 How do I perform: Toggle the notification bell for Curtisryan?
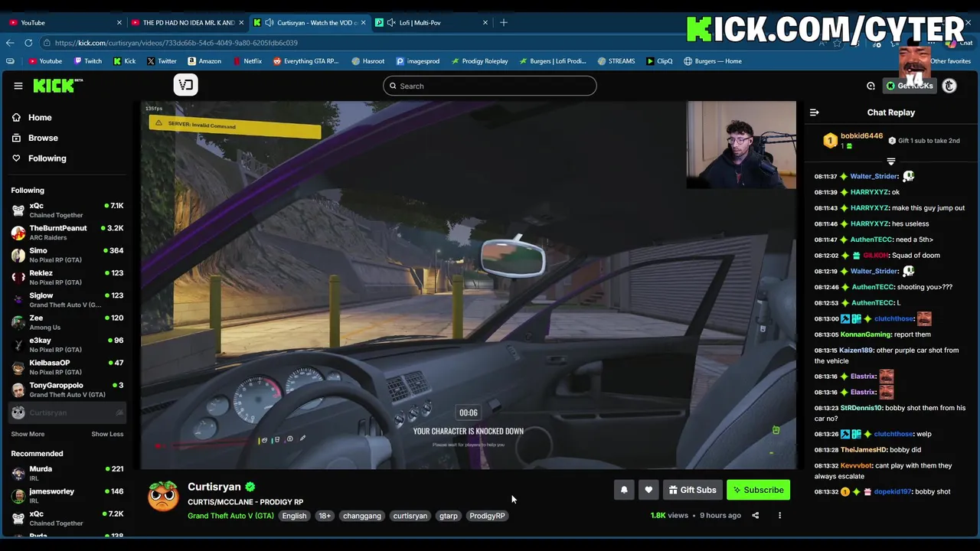pos(624,490)
